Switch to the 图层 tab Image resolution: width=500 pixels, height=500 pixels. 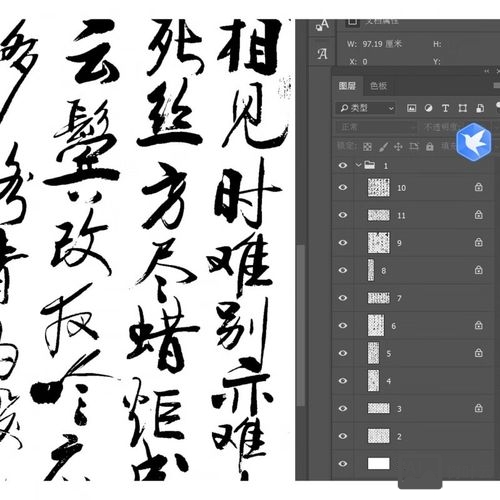(x=347, y=86)
